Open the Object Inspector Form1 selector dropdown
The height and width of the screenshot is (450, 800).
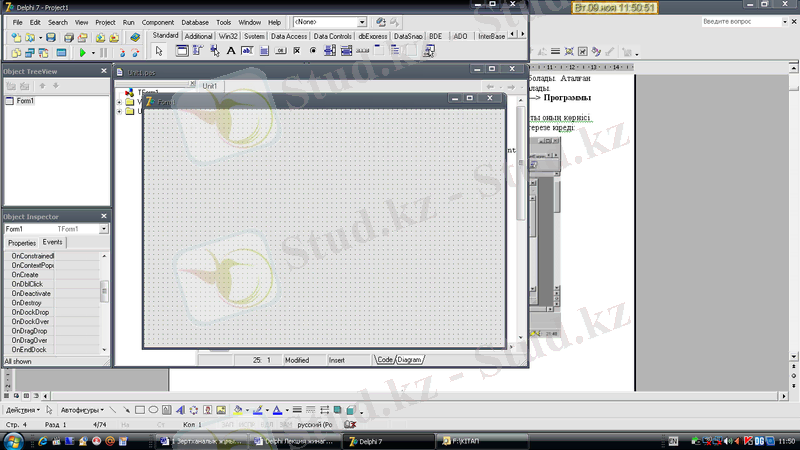pos(104,229)
